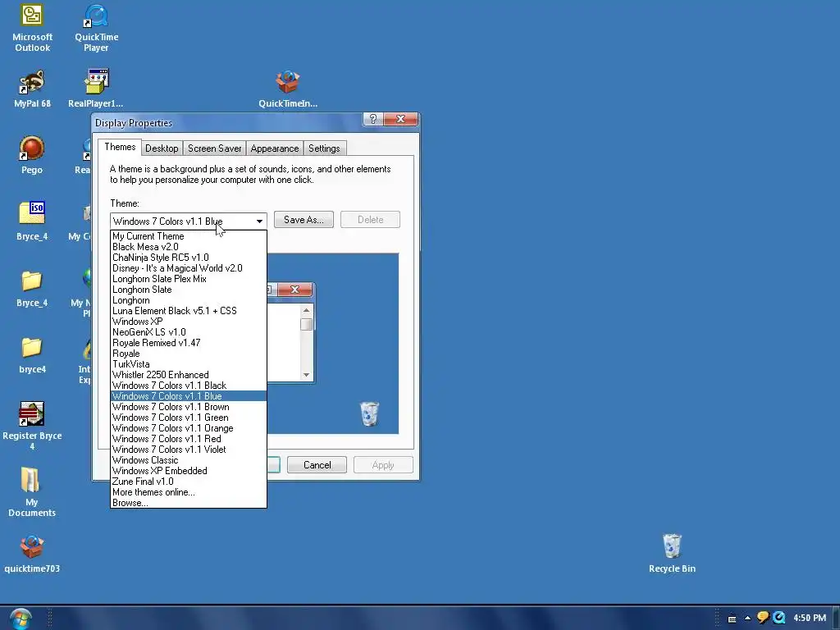Select quicktime703 installer icon
This screenshot has width=840, height=630.
click(32, 554)
